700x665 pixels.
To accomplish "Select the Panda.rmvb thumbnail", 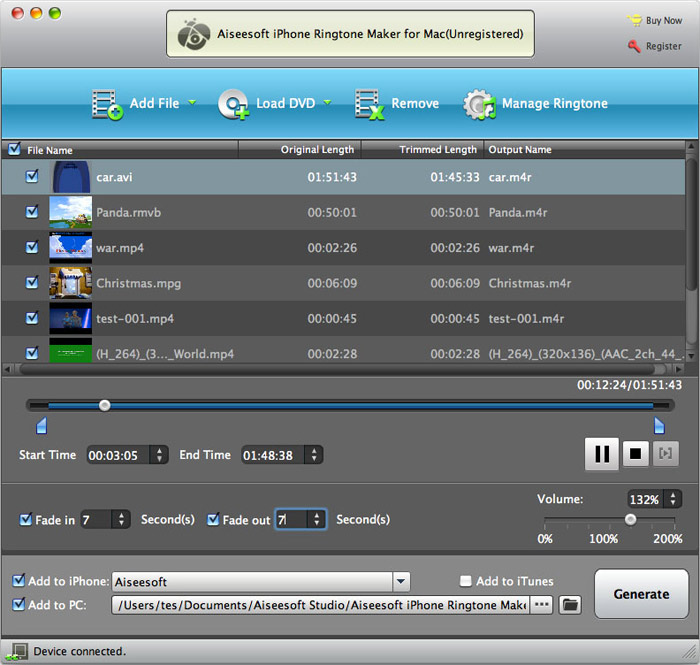I will [x=71, y=212].
